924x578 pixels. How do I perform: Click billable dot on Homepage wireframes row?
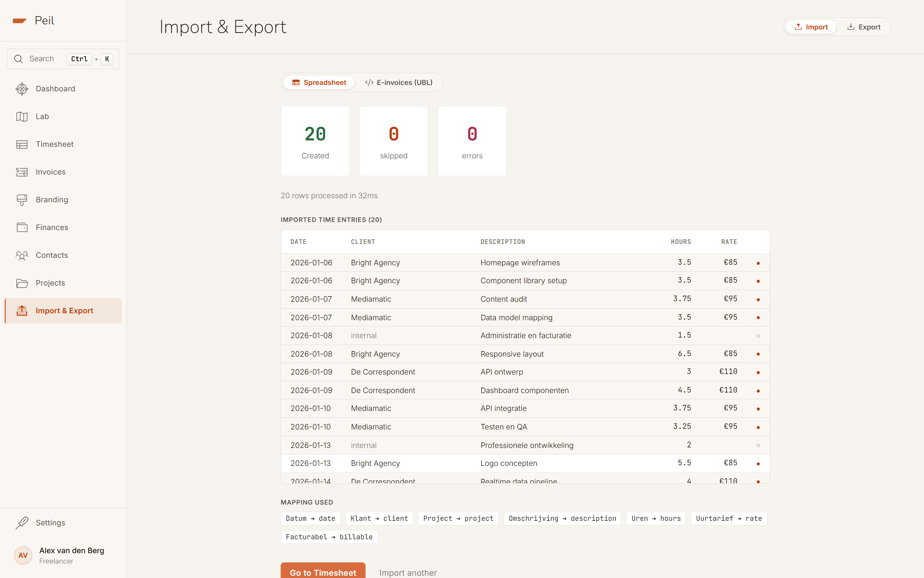click(758, 263)
